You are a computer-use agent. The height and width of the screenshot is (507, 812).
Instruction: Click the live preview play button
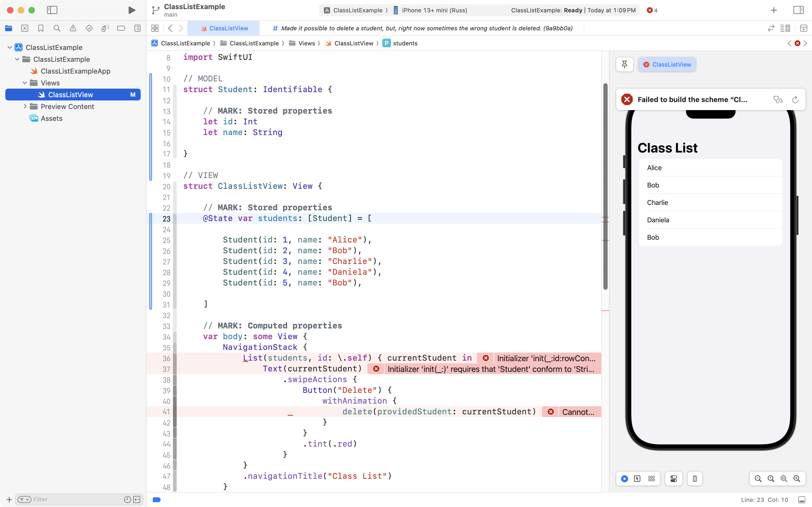click(x=624, y=479)
